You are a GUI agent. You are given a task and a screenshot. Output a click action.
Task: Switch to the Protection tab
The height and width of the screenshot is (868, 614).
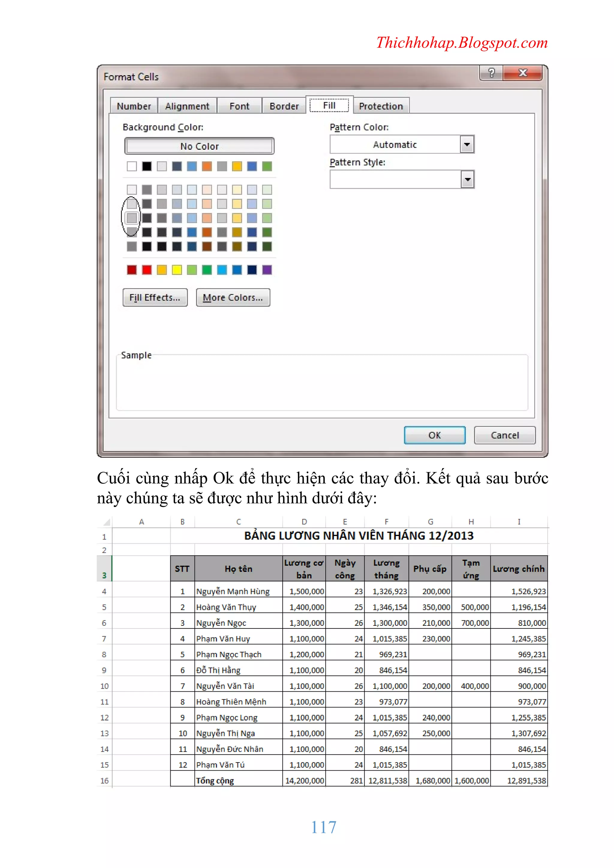(381, 106)
